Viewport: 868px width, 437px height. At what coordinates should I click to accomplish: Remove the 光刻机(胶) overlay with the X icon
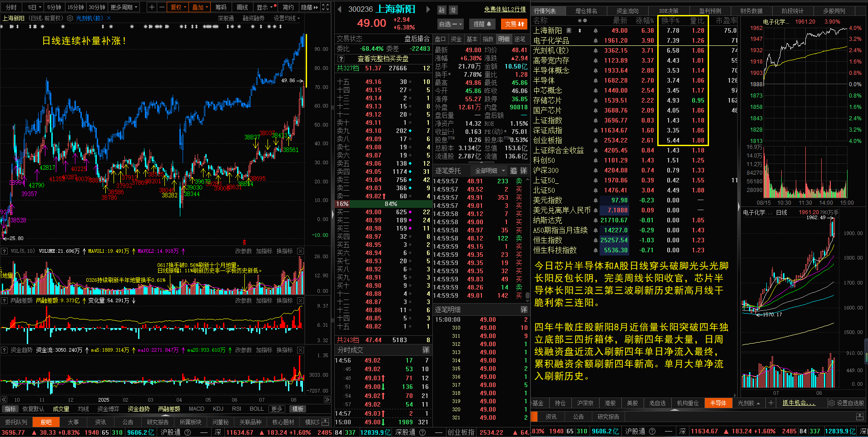108,18
